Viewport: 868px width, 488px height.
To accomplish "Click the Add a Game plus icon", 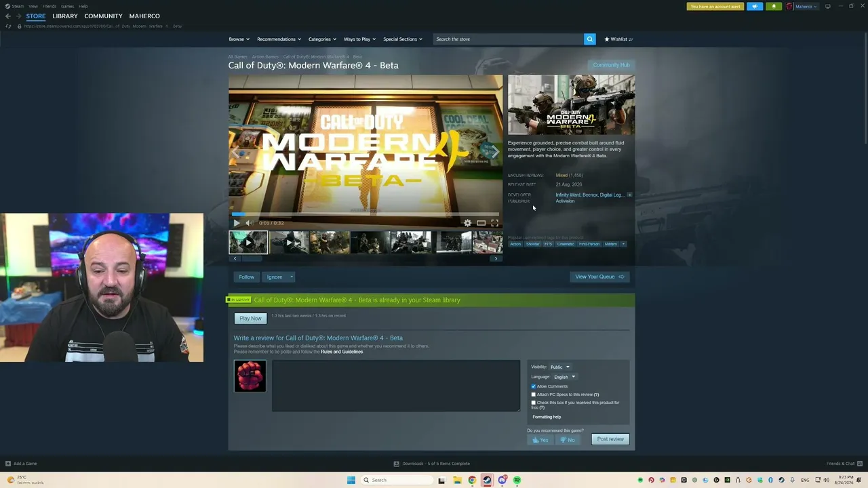I will 8,464.
